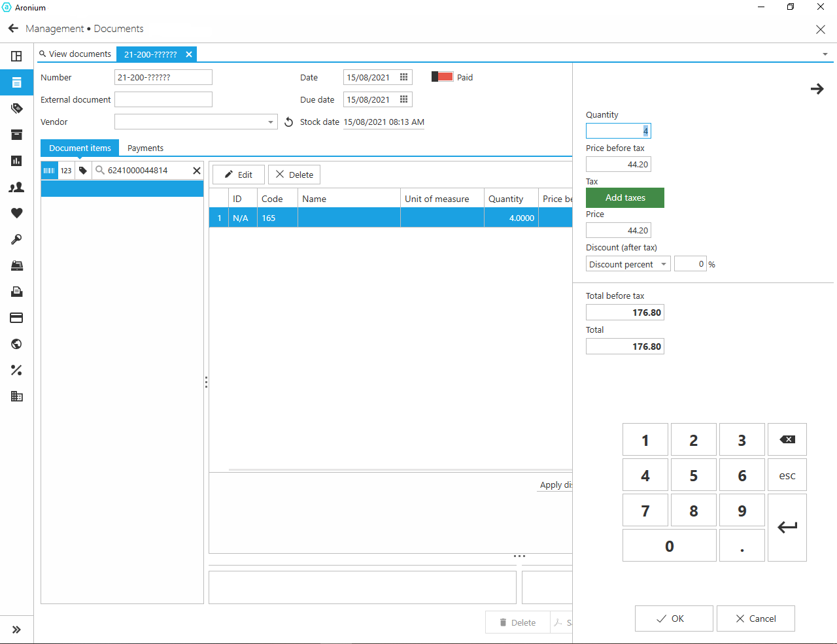837x644 pixels.
Task: Open the Products tag icon in sidebar
Action: 17,109
